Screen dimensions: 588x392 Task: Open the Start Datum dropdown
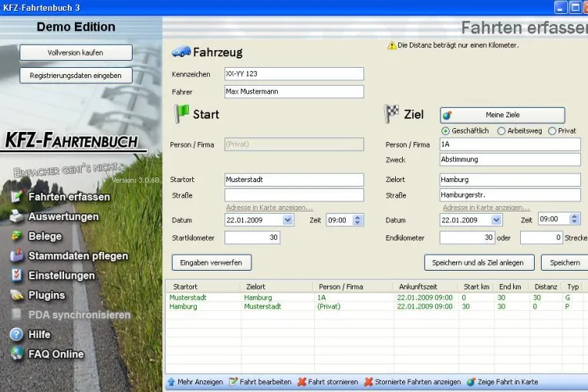(x=288, y=220)
